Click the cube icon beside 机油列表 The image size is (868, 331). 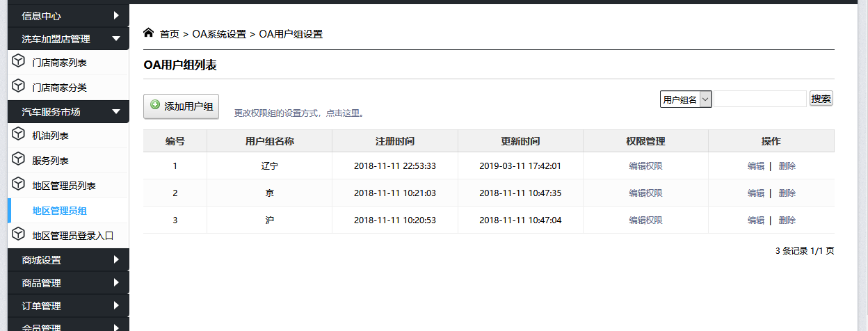pyautogui.click(x=18, y=135)
